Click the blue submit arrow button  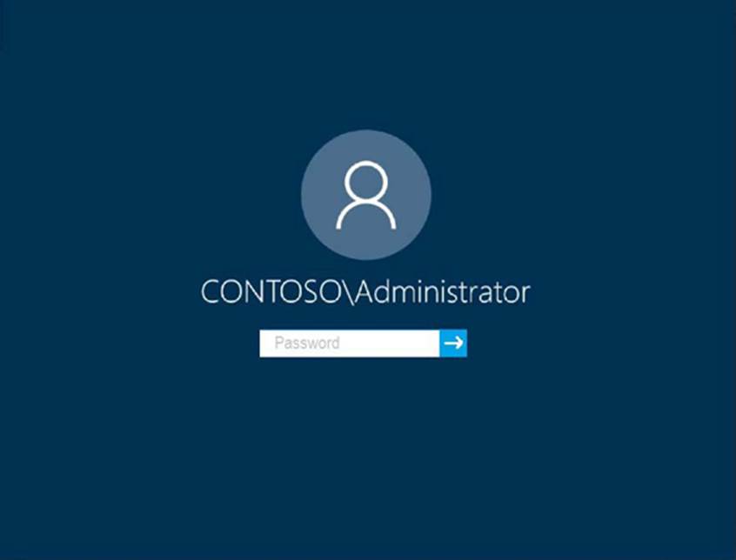point(453,343)
